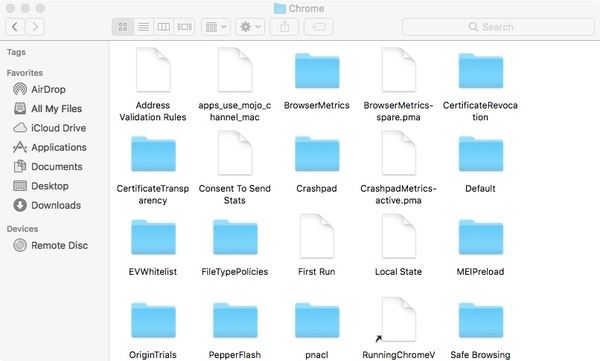Click the Tags sidebar heading
Image resolution: width=600 pixels, height=361 pixels.
[x=16, y=52]
